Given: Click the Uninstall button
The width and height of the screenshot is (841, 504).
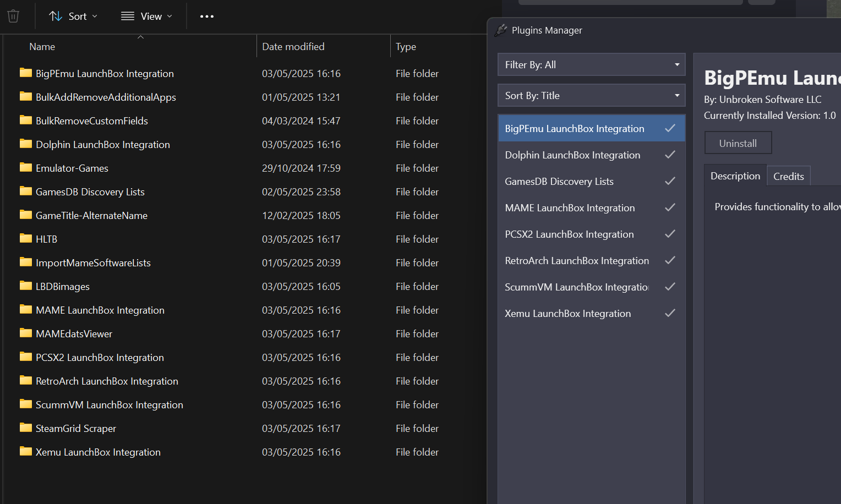Looking at the screenshot, I should pos(738,143).
